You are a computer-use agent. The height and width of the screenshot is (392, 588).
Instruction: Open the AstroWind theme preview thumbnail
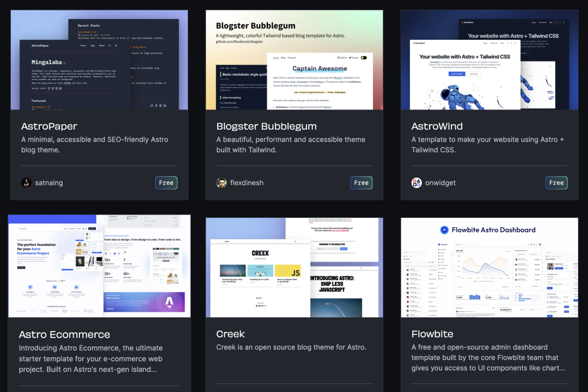(x=489, y=60)
